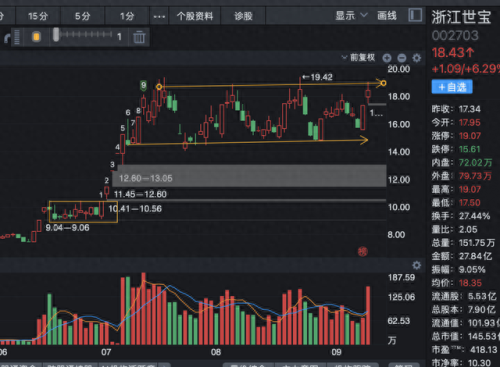The image size is (500, 367).
Task: Select the orange rectangle around 10.41–10.56
Action: [x=83, y=212]
